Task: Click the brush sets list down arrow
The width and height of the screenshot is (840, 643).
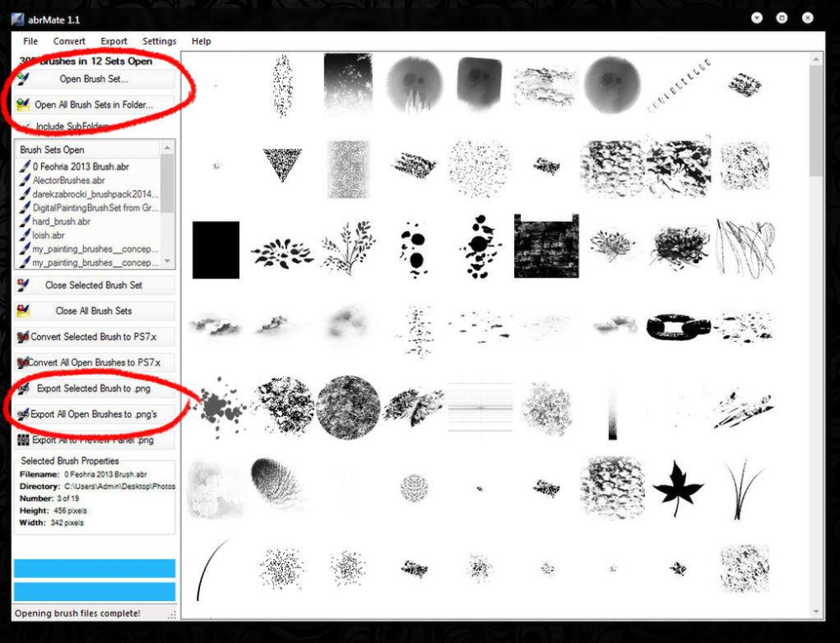Action: pyautogui.click(x=168, y=261)
